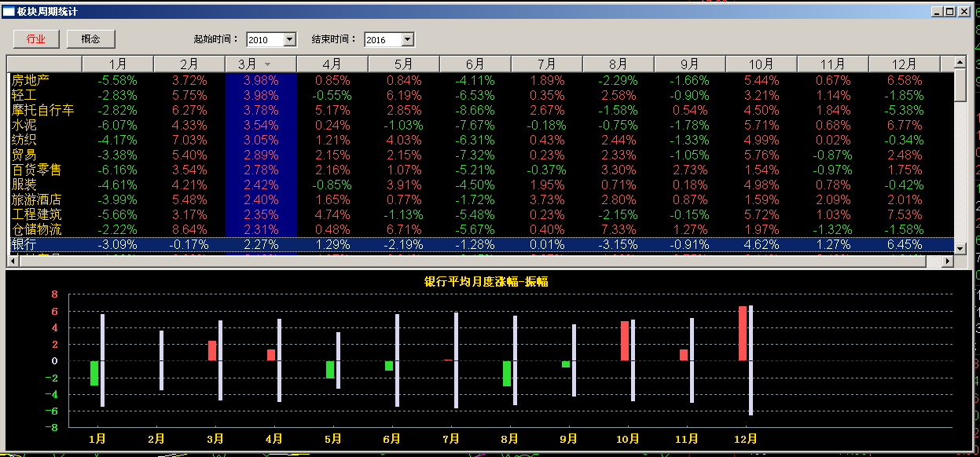This screenshot has height=457, width=980.
Task: Click the table's vertical scrollbar up arrow
Action: [x=960, y=62]
